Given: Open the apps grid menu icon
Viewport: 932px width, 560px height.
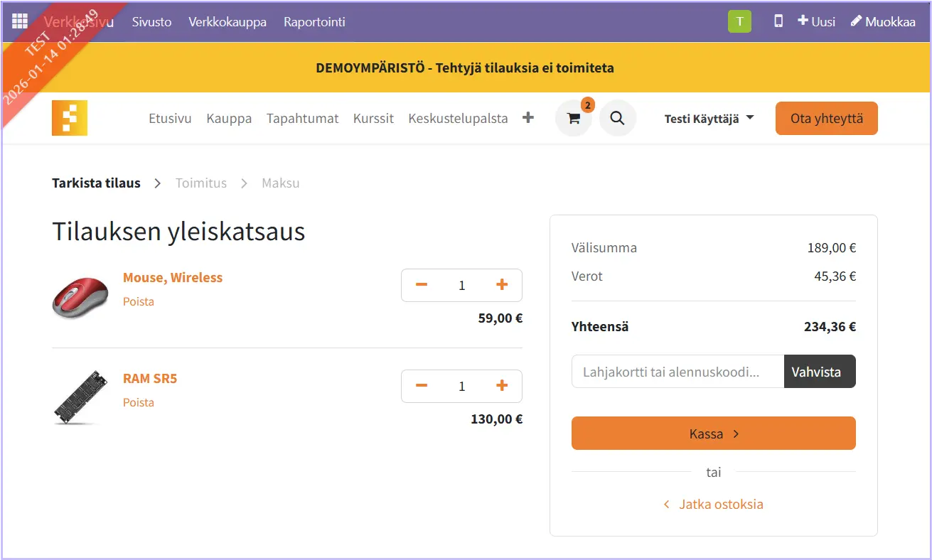Looking at the screenshot, I should 20,21.
